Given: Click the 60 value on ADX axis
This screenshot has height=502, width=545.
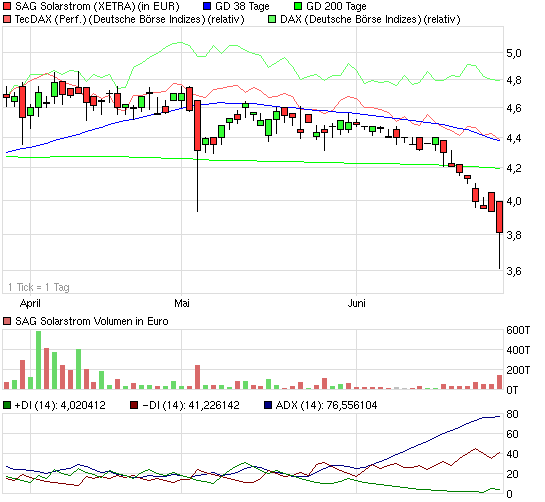Looking at the screenshot, I should (512, 434).
